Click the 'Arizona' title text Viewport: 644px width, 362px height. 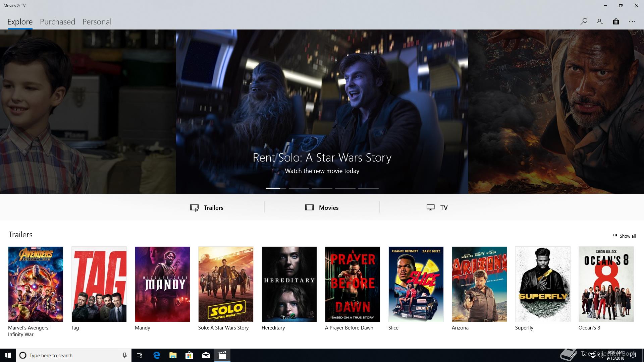pos(460,328)
